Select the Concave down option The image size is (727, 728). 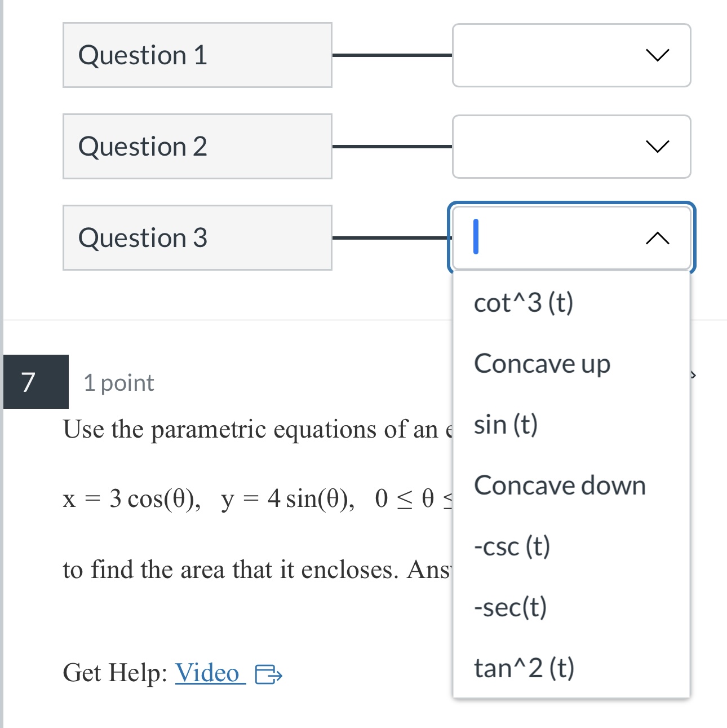pos(560,486)
